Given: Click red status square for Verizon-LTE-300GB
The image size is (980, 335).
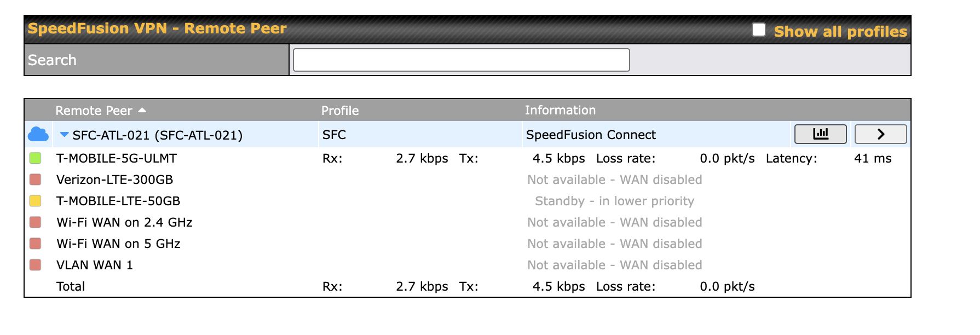Looking at the screenshot, I should [36, 180].
